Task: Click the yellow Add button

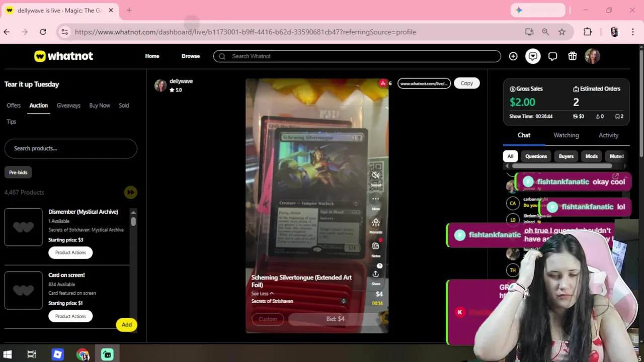Action: (x=127, y=325)
